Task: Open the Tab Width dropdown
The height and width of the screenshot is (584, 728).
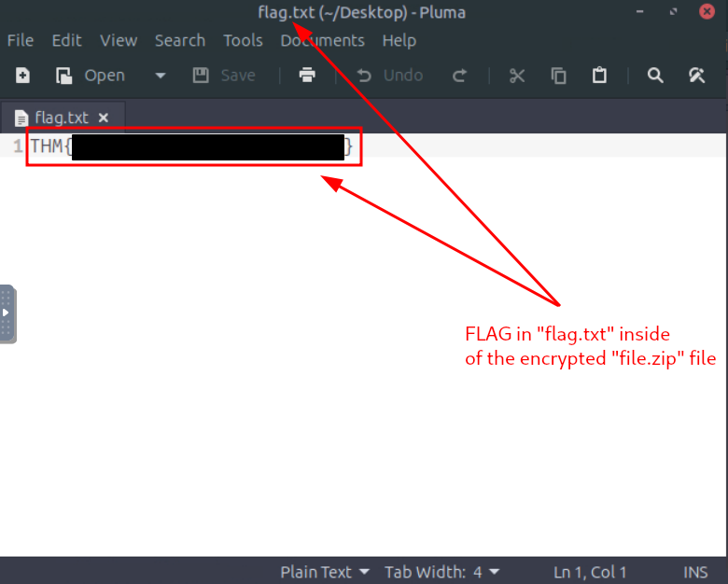Action: pyautogui.click(x=442, y=572)
